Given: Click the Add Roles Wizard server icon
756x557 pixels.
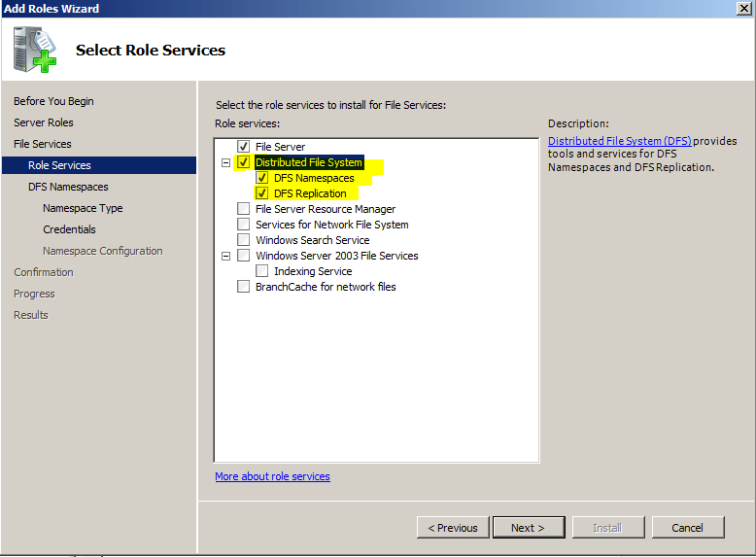Looking at the screenshot, I should (35, 50).
